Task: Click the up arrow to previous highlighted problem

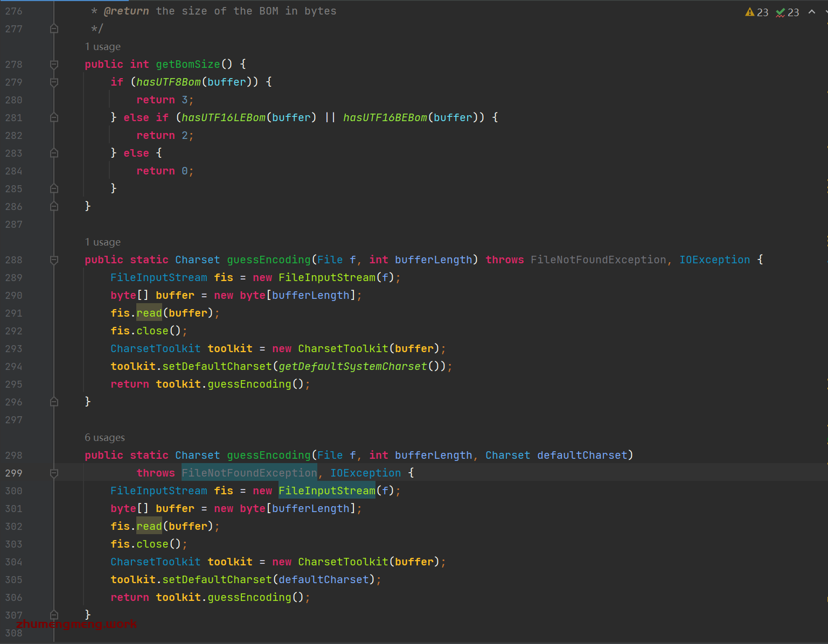Action: click(x=812, y=12)
